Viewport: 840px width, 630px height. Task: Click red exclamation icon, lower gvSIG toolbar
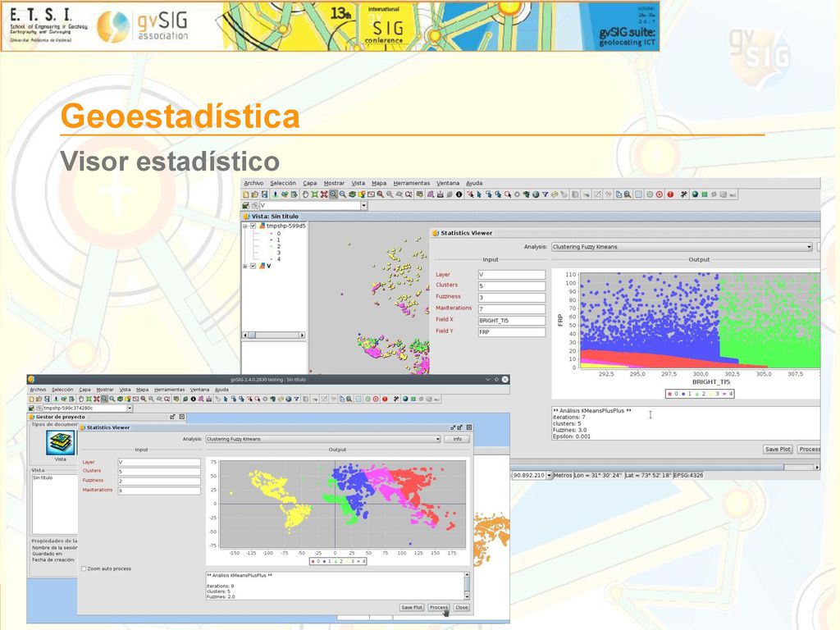385,399
